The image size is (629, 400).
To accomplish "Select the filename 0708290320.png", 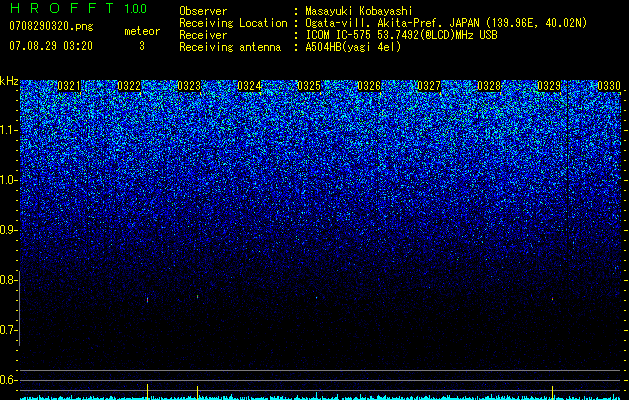I will point(51,26).
